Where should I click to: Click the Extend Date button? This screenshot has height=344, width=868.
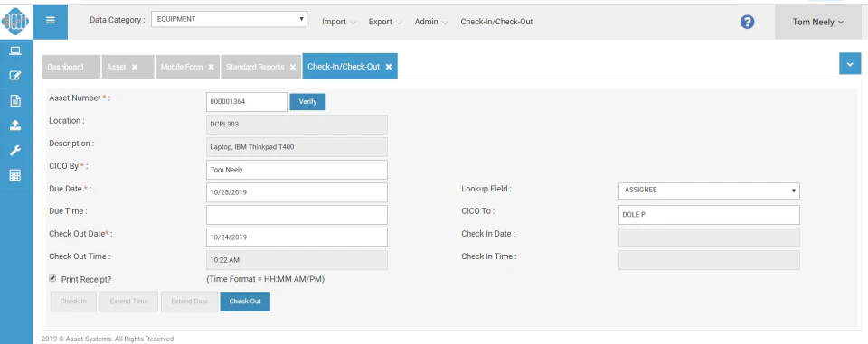click(189, 302)
